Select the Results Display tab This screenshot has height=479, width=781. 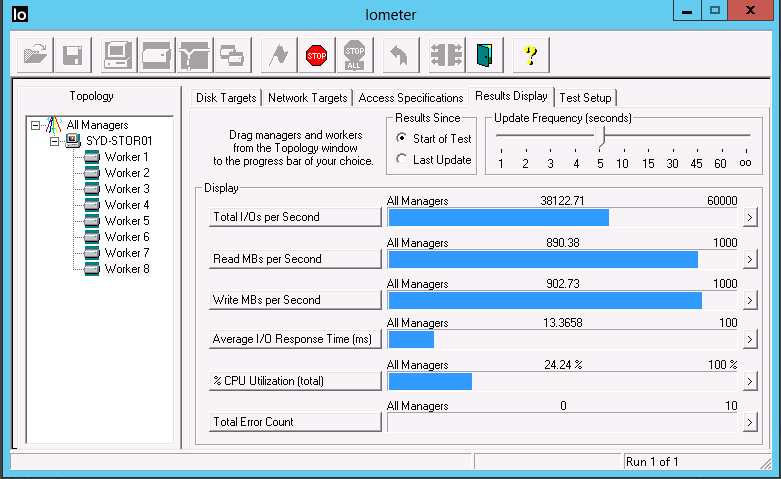click(x=511, y=96)
